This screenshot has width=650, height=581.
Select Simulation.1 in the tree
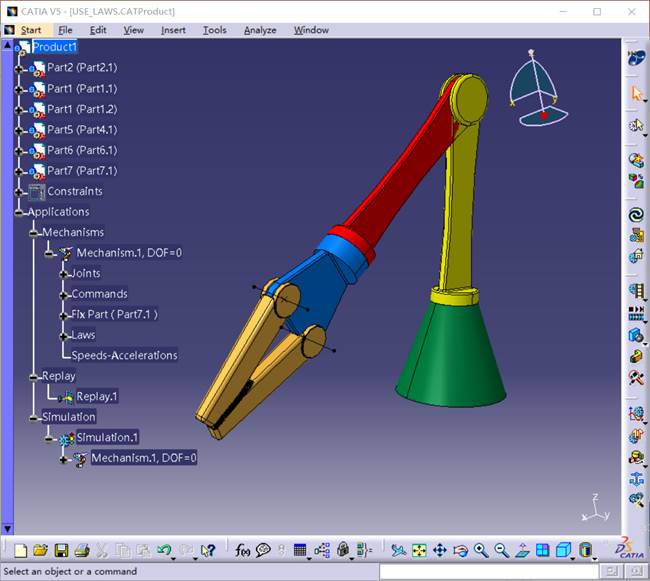[107, 437]
